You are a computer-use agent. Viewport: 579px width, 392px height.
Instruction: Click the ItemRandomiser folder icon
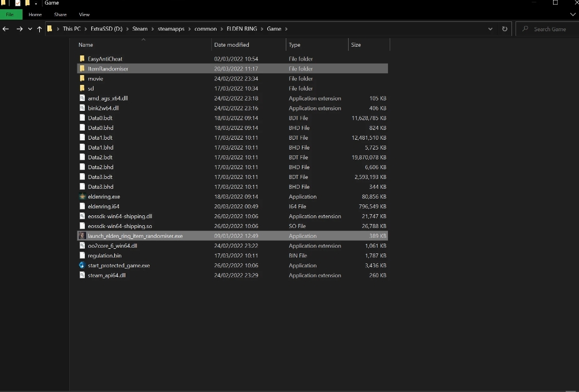coord(83,69)
